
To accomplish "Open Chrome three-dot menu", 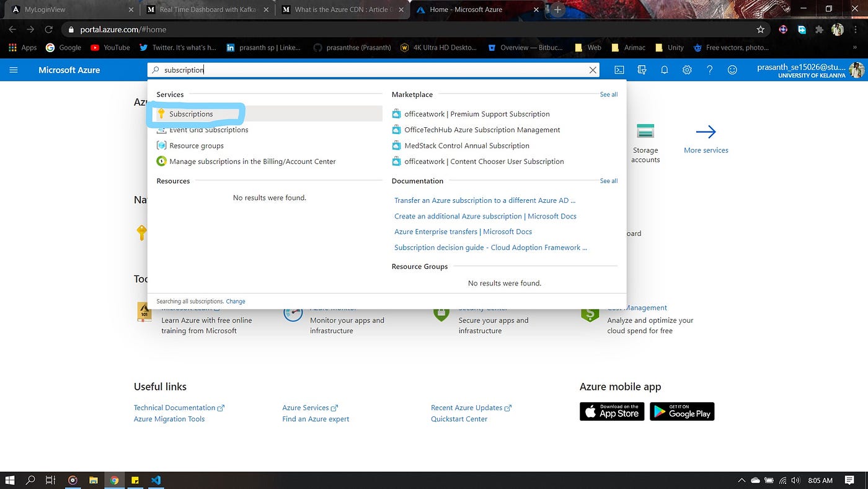I will [x=855, y=29].
